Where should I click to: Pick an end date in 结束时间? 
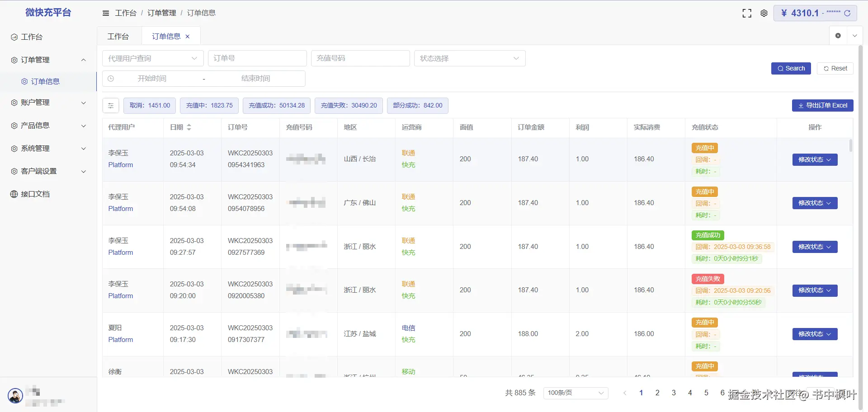(x=255, y=79)
